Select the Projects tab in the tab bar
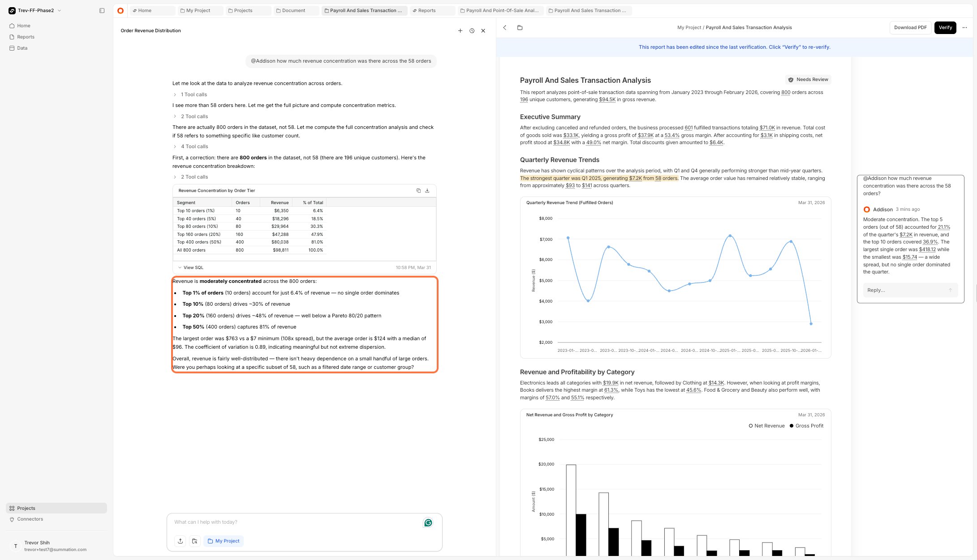977x560 pixels. click(248, 10)
